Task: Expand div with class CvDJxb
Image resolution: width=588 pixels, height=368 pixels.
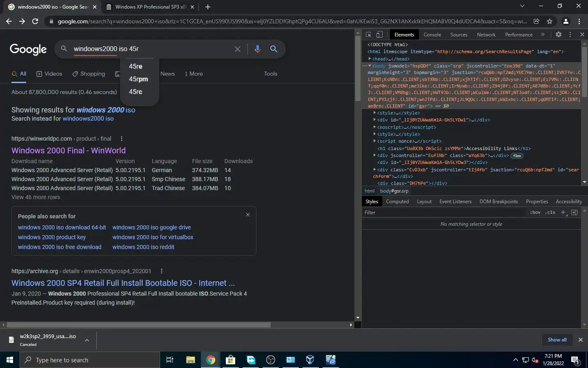Action: tap(374, 170)
